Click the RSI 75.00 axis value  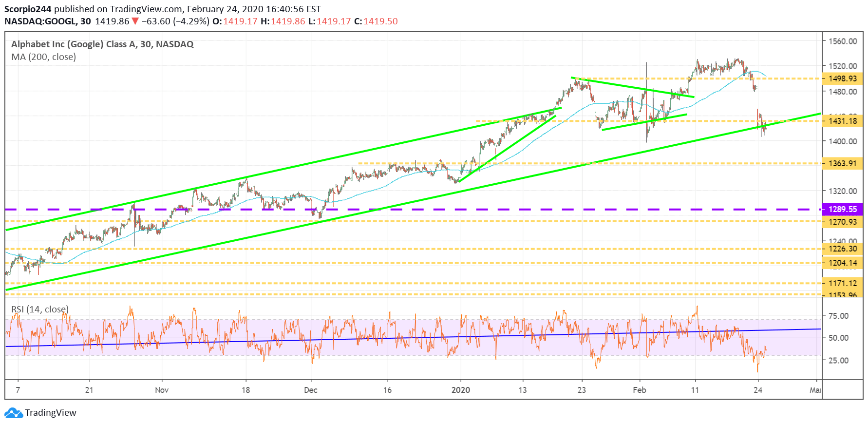tap(839, 316)
